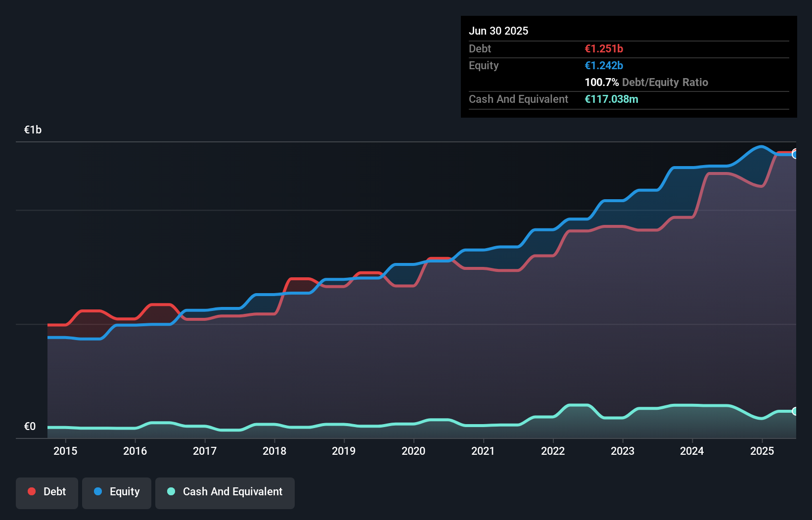Click the Cash series endpoint circle at chart edge
The image size is (812, 520).
[796, 411]
